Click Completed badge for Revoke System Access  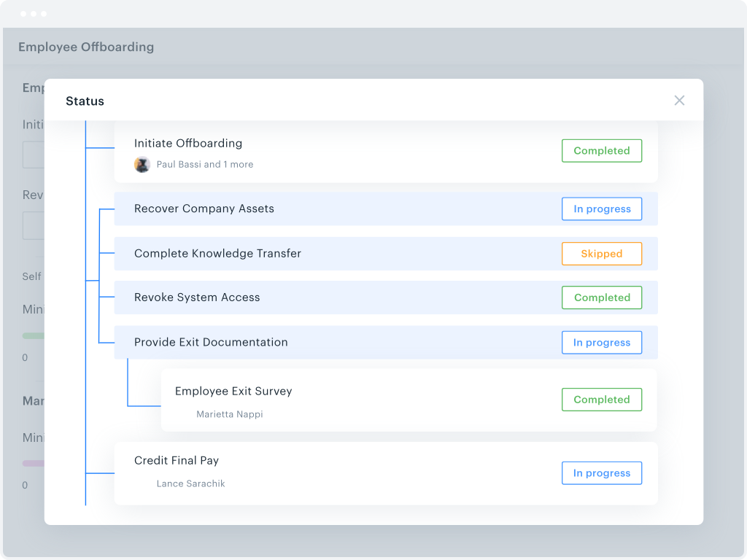coord(601,297)
